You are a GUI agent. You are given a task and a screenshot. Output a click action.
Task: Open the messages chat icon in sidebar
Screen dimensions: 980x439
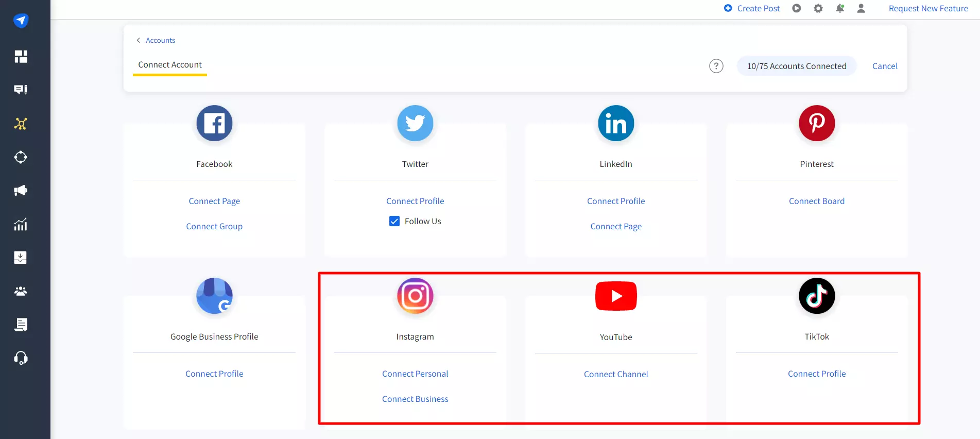pyautogui.click(x=21, y=90)
